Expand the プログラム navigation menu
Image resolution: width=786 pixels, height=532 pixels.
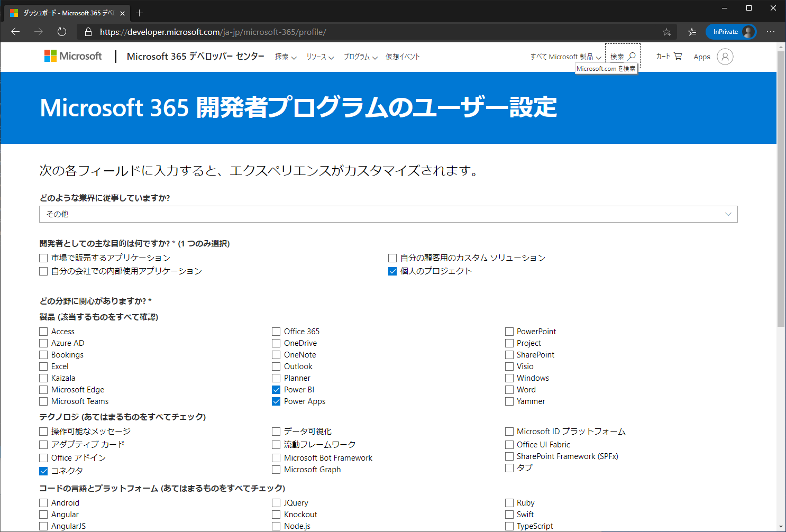tap(361, 57)
